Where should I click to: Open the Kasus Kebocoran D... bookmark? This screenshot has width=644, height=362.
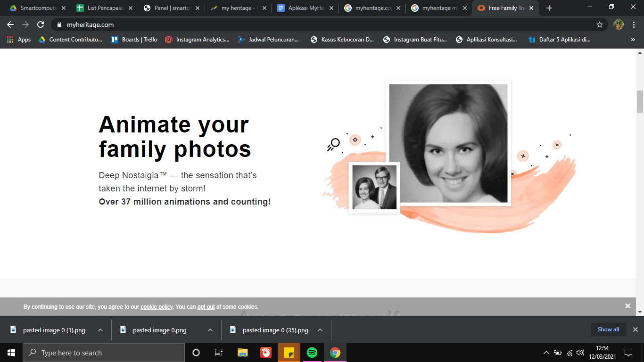(342, 40)
